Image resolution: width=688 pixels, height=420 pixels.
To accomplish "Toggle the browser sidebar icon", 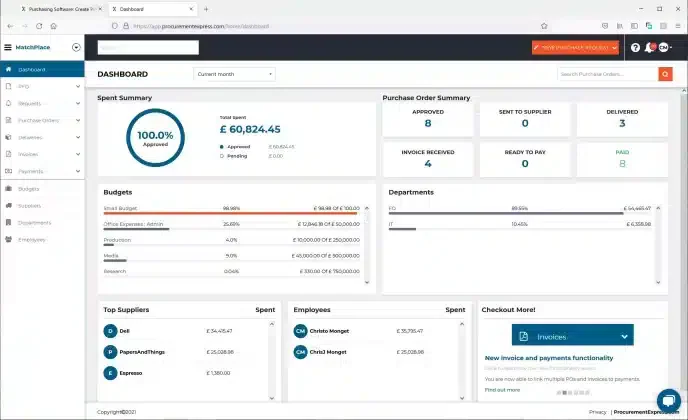I will point(634,26).
